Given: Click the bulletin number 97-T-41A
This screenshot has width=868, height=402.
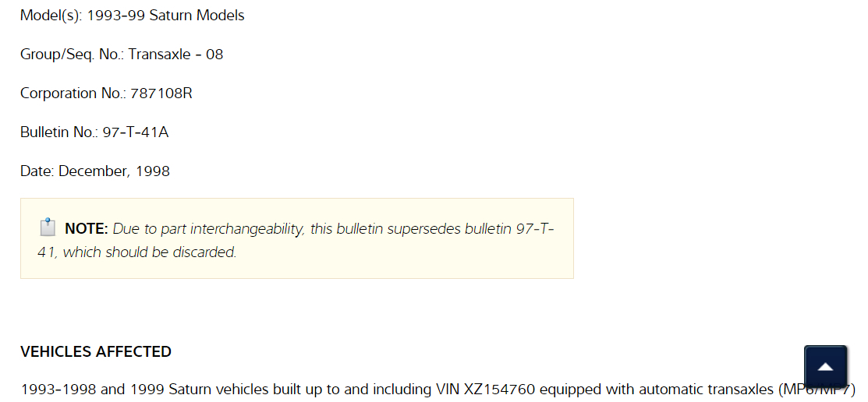Looking at the screenshot, I should (136, 132).
